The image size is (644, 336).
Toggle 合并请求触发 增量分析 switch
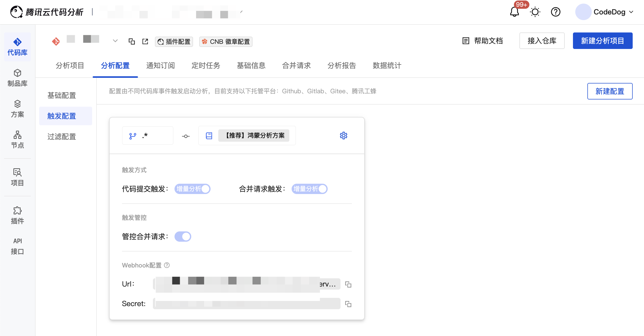(x=309, y=189)
